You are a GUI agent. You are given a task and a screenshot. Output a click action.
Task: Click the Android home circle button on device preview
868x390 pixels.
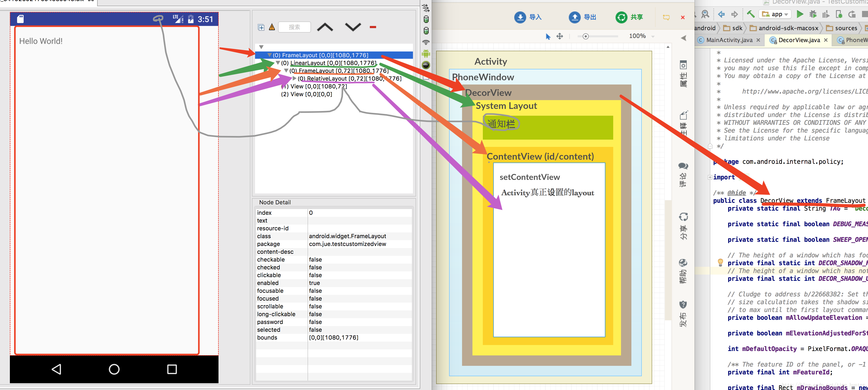[114, 369]
